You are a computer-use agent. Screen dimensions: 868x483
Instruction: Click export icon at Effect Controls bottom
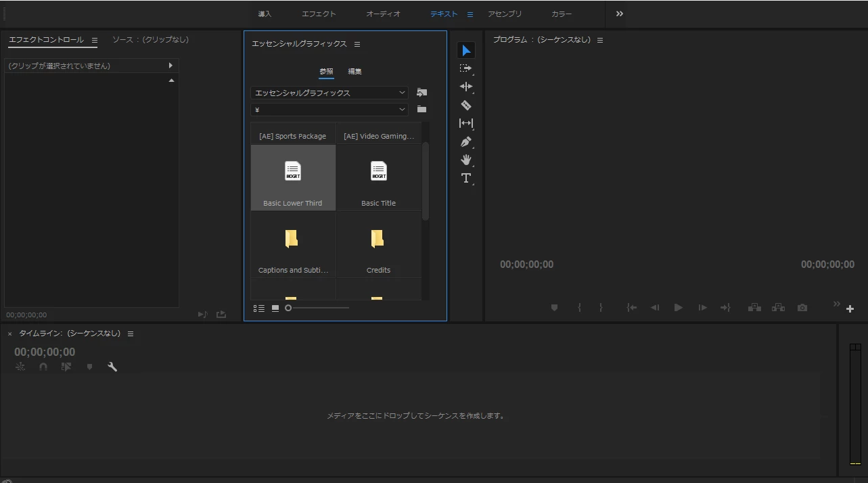pyautogui.click(x=221, y=315)
